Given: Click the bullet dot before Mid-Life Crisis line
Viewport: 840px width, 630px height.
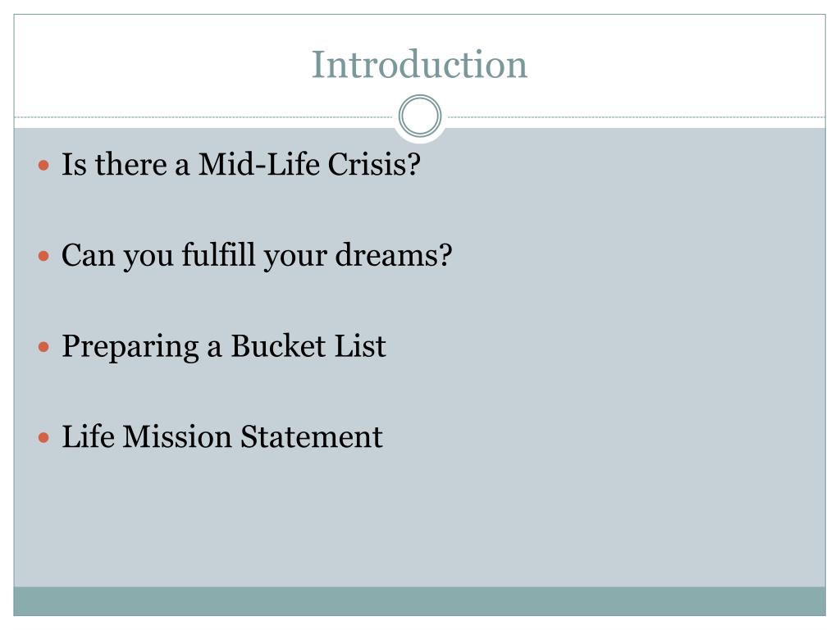Looking at the screenshot, I should click(44, 165).
